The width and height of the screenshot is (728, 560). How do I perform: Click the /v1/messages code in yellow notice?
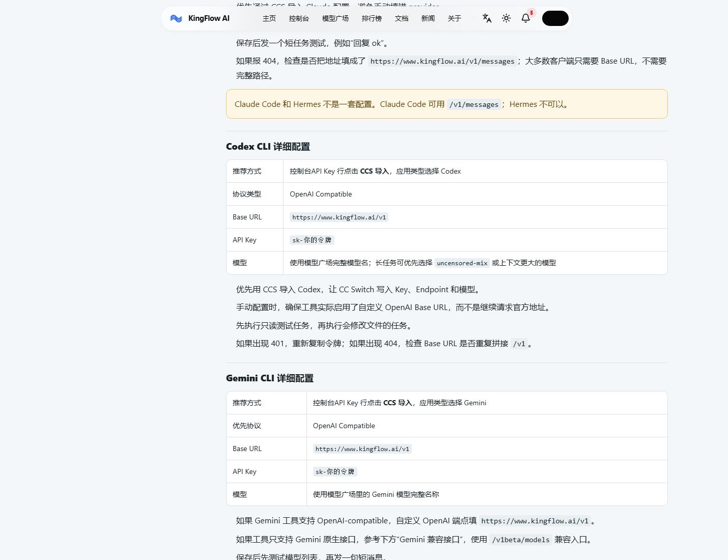tap(474, 105)
